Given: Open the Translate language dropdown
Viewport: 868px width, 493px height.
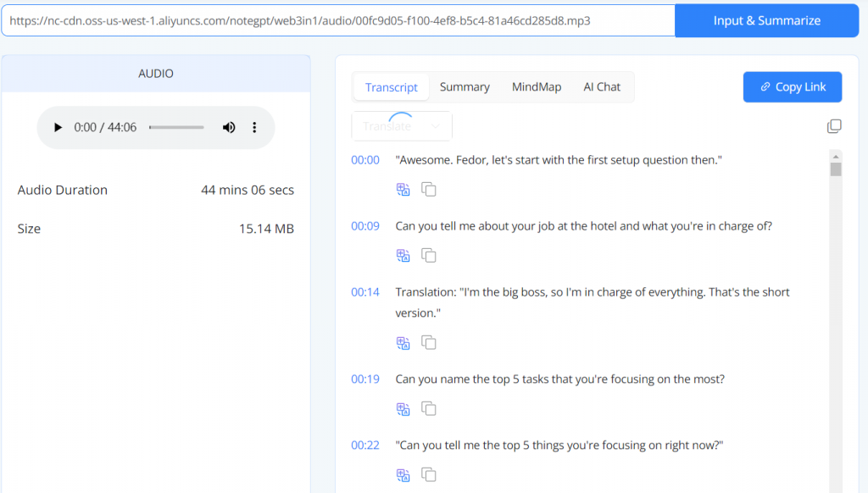Looking at the screenshot, I should tap(402, 126).
